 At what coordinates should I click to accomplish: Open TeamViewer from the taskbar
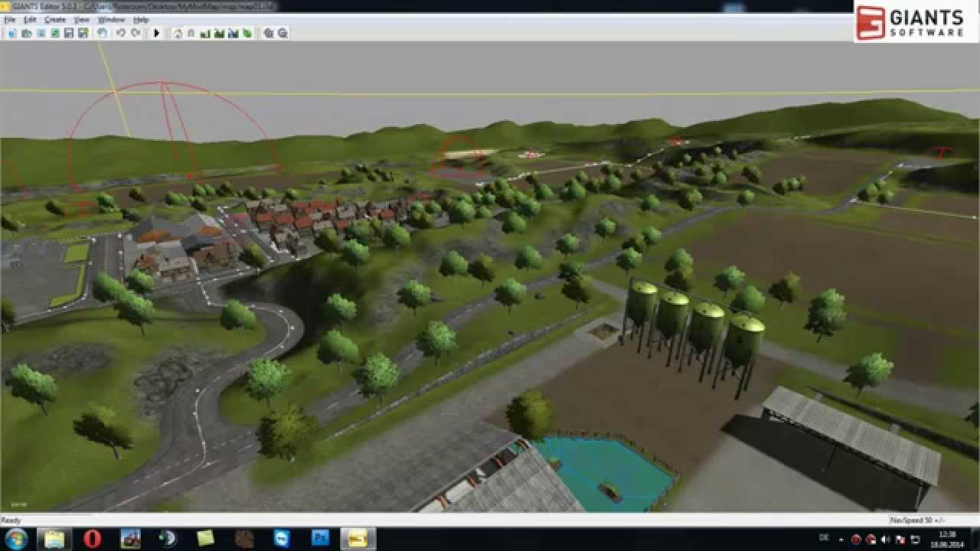(x=282, y=539)
